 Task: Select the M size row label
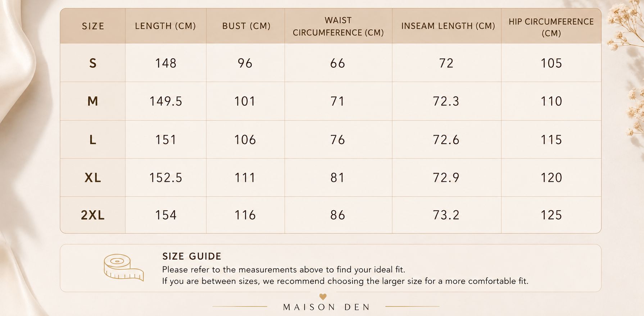click(93, 101)
